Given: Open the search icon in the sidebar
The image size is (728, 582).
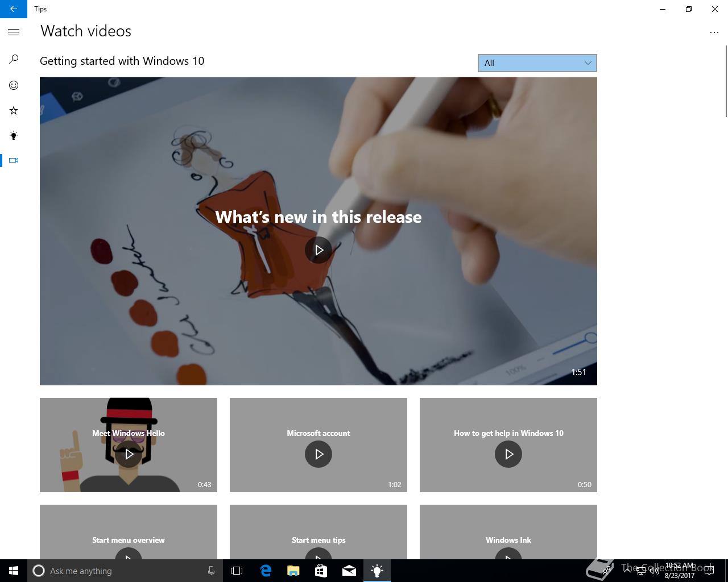Looking at the screenshot, I should 14,59.
